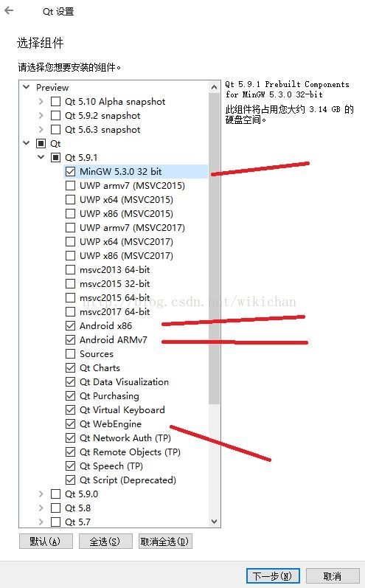
Task: Uncheck MinGW 5.3.0 32 bit component
Action: (71, 172)
